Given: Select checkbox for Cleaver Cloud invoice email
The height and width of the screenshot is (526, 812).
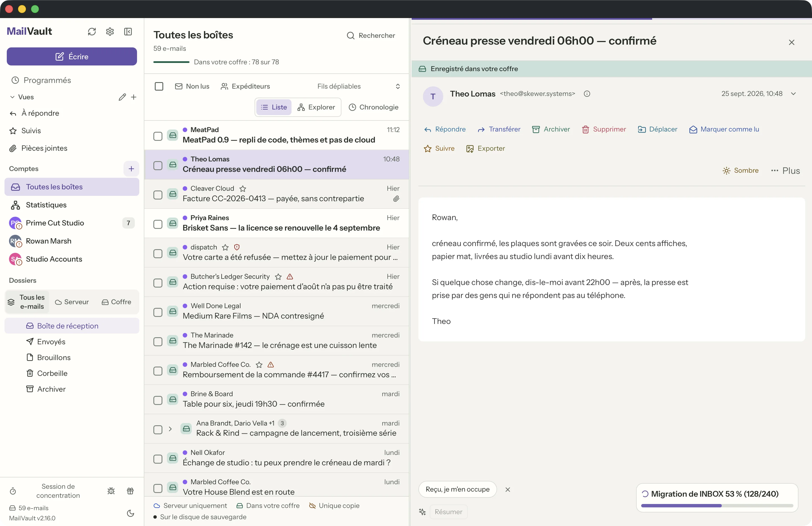Looking at the screenshot, I should pos(158,195).
